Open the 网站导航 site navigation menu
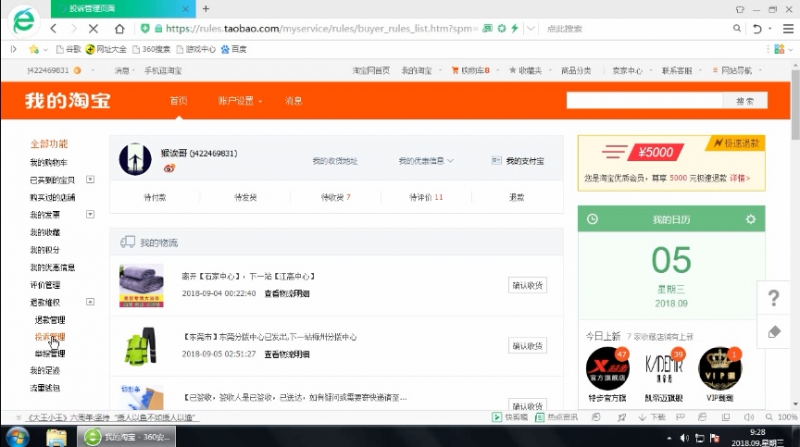 point(733,70)
